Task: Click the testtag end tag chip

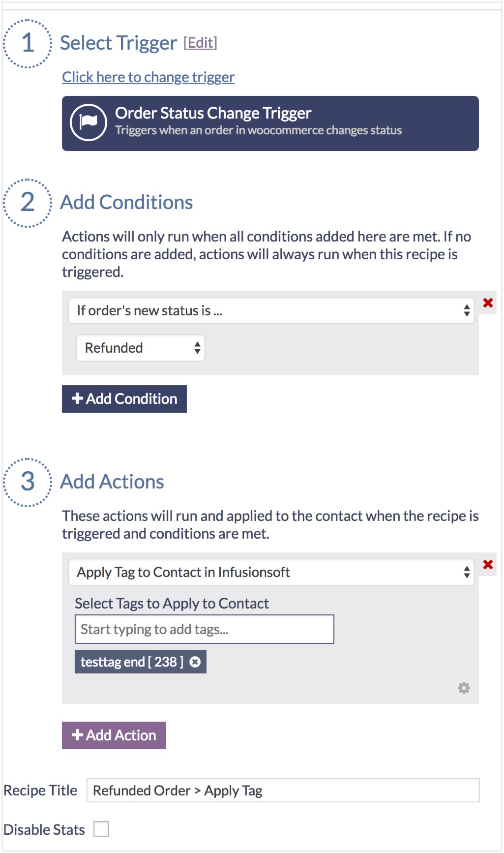Action: point(131,662)
